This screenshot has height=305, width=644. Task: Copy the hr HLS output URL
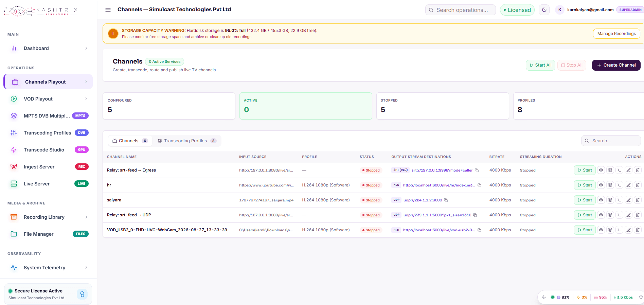(x=479, y=185)
